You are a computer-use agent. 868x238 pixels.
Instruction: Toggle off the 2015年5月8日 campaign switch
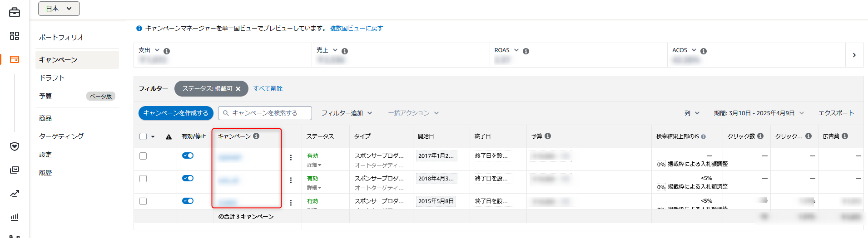(188, 201)
